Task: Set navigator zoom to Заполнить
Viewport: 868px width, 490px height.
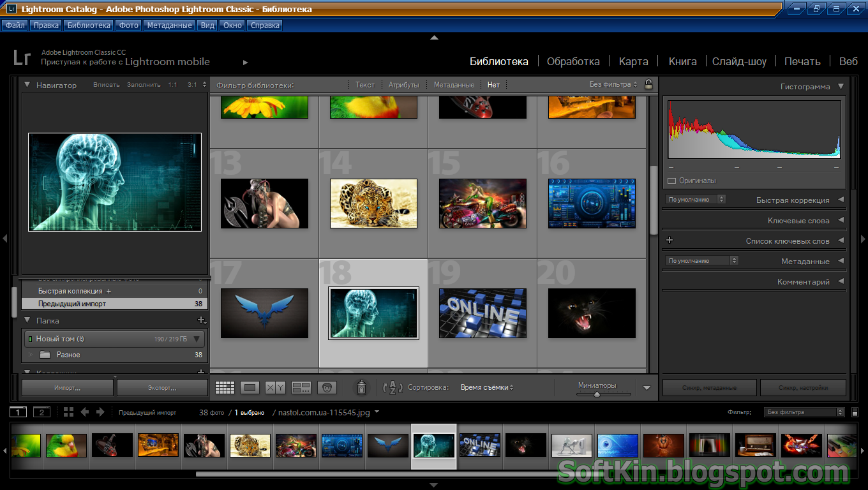Action: pos(144,85)
